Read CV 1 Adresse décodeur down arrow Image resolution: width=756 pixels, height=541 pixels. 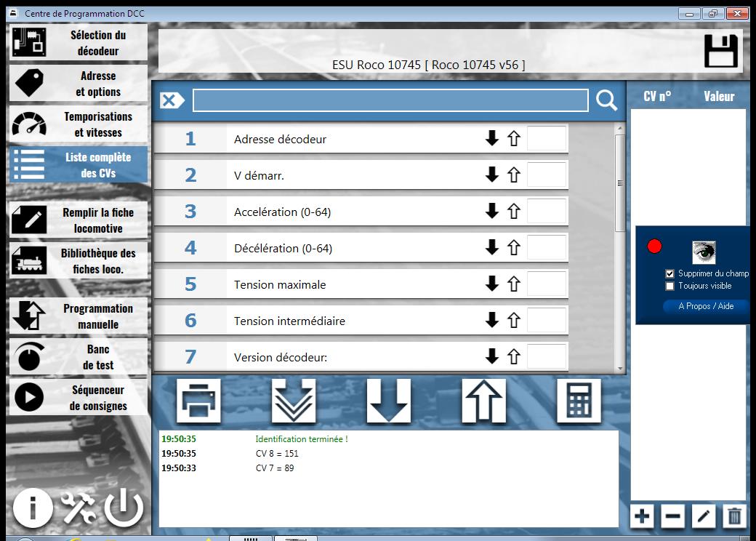[492, 138]
